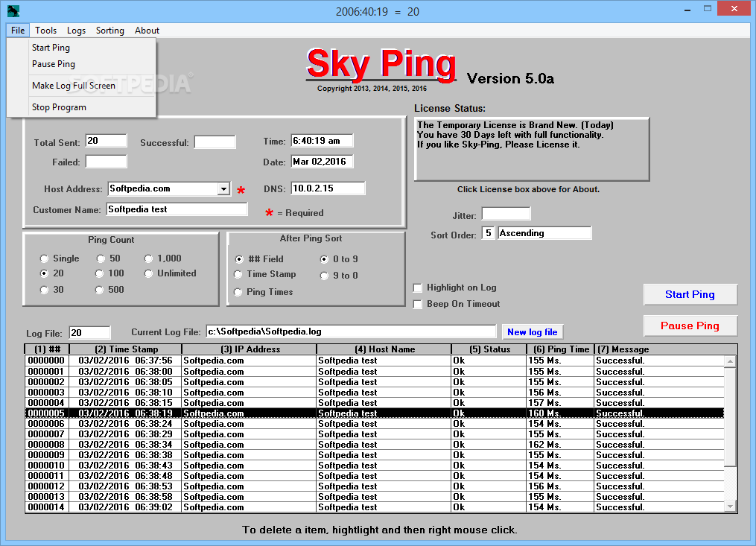Screen dimensions: 756x546
Task: Select the 20 ping count option
Action: 51,273
